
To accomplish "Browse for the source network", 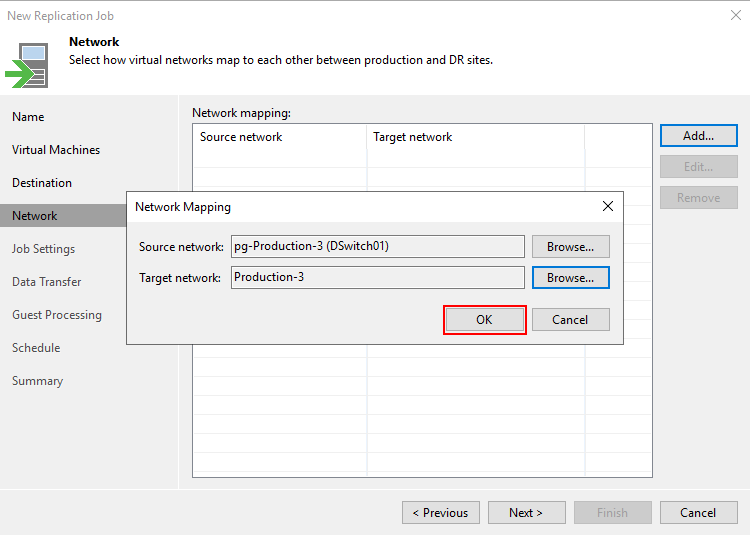I will coord(570,246).
